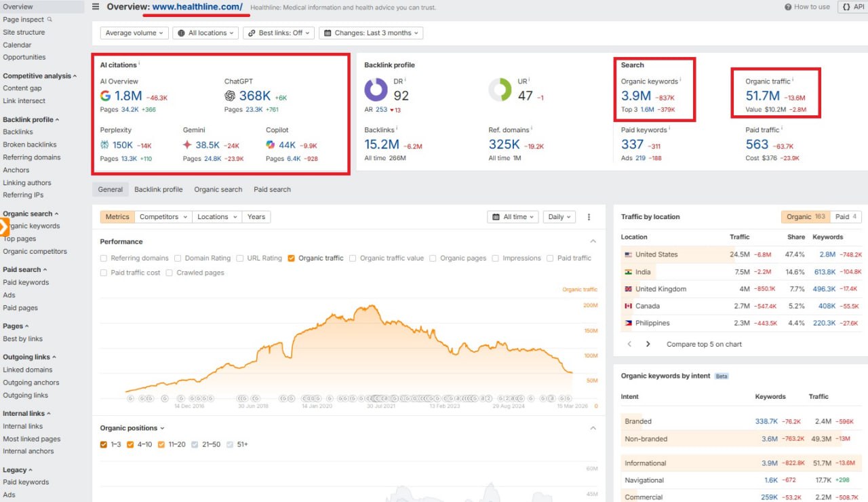Click the hamburger menu icon beside Overview
The image size is (868, 502).
(96, 7)
